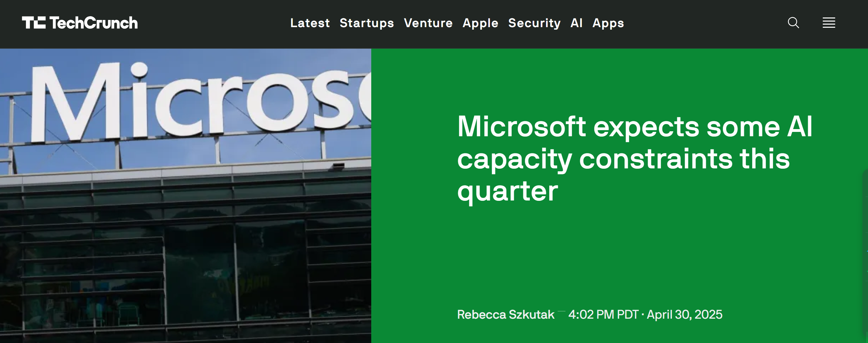
Task: Open the Startups nav item
Action: click(x=367, y=23)
